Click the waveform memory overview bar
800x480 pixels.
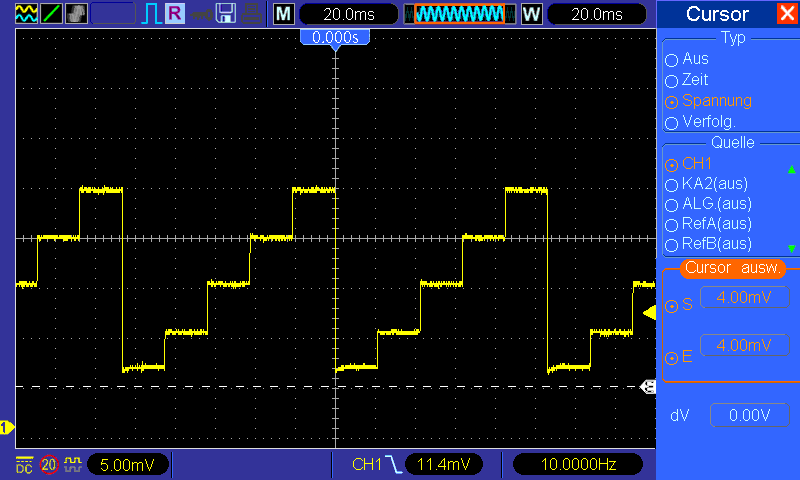coord(460,14)
